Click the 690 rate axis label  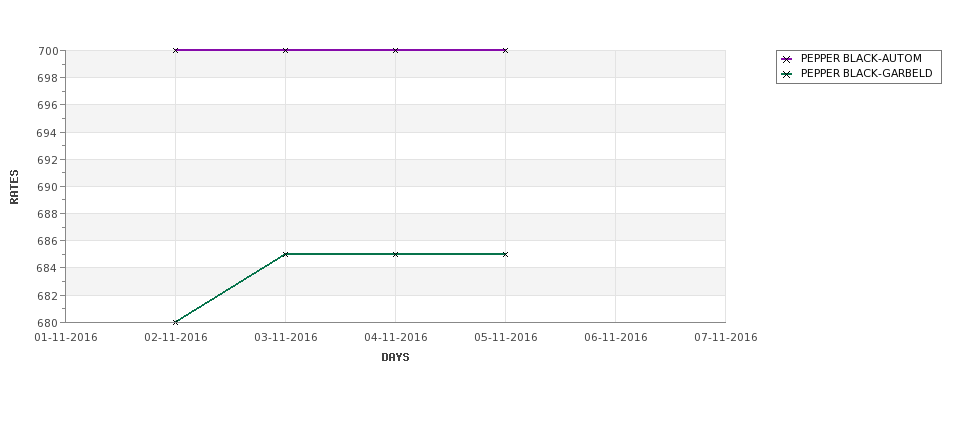pos(49,187)
